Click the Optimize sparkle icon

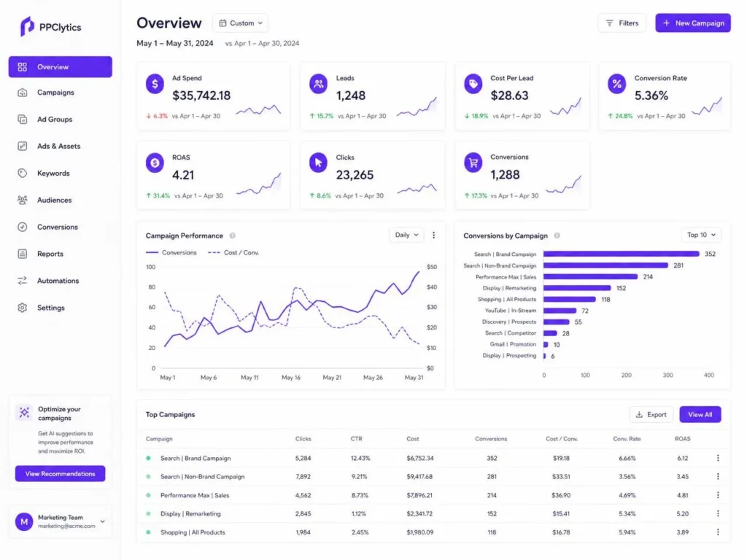click(x=24, y=413)
